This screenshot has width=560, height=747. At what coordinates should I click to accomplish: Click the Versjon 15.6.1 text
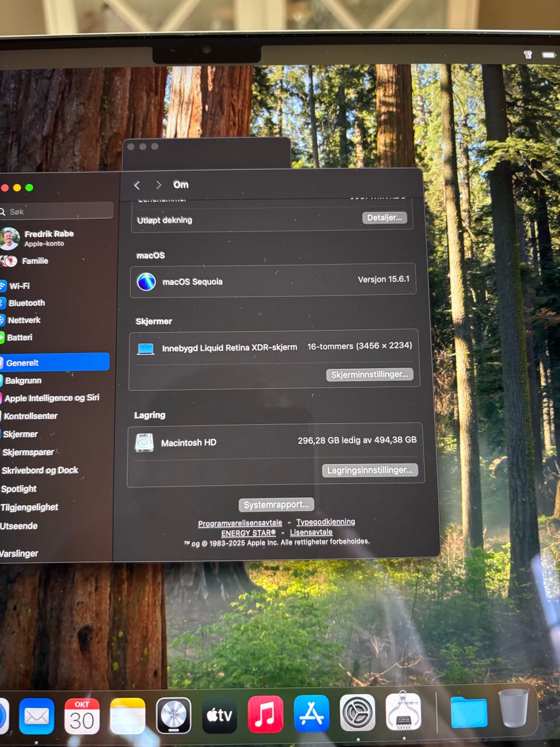point(383,280)
